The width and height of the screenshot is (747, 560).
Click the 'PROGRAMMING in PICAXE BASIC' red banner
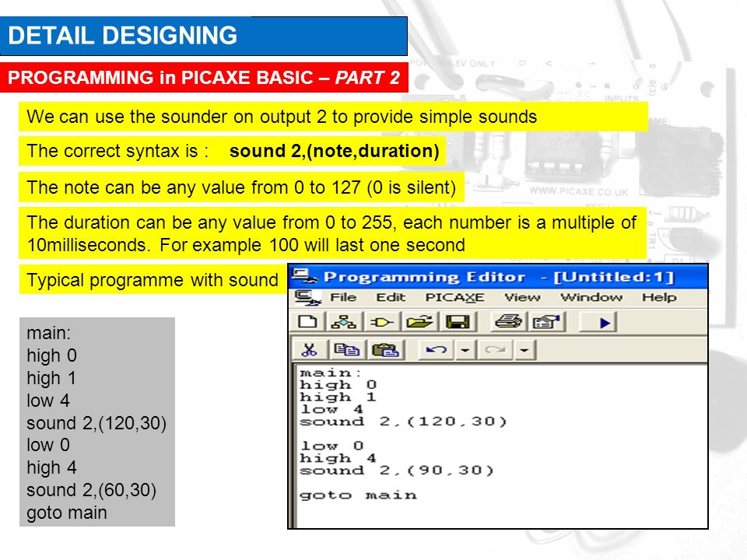click(204, 78)
